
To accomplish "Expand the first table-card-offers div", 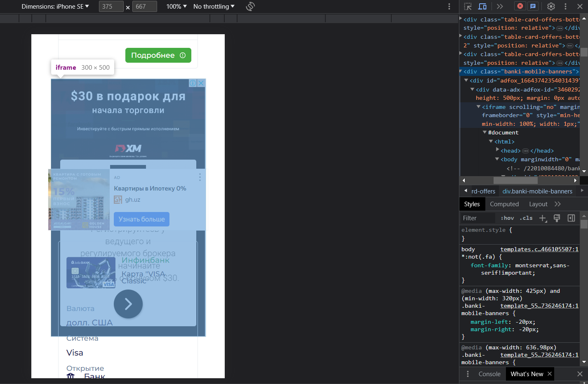I will [x=461, y=19].
